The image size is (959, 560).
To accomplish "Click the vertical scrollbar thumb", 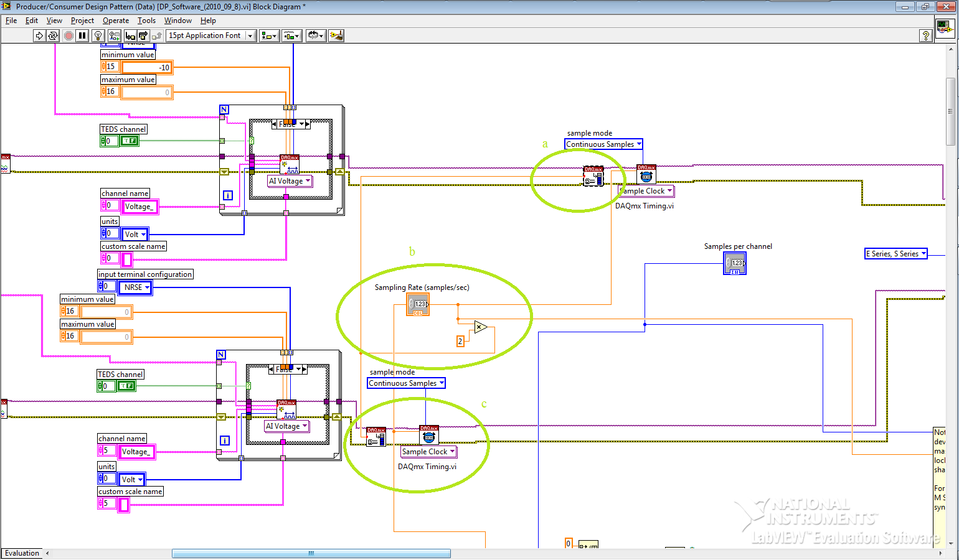I will coord(950,111).
